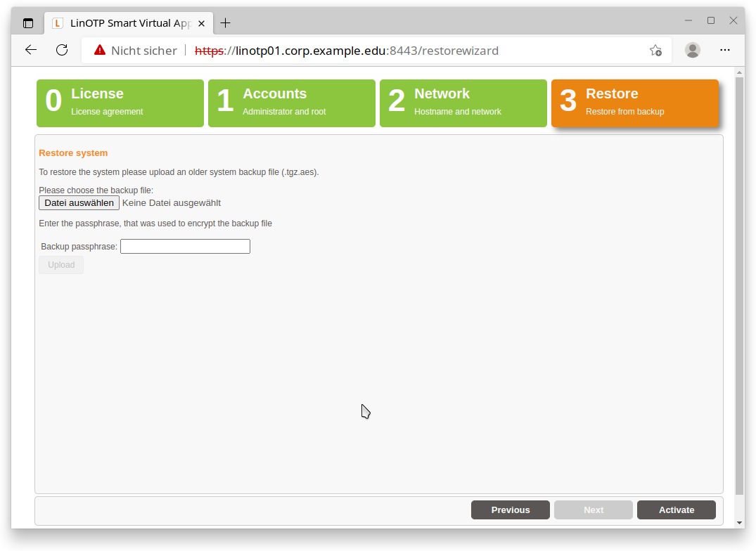Image resolution: width=756 pixels, height=551 pixels.
Task: Focus the Backup passphrase field
Action: [185, 247]
